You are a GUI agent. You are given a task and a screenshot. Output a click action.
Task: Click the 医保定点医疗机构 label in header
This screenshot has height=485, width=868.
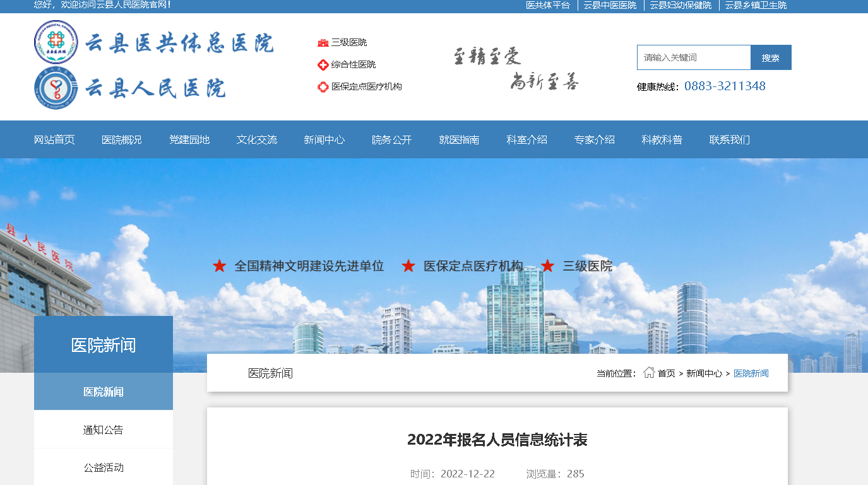tap(367, 86)
